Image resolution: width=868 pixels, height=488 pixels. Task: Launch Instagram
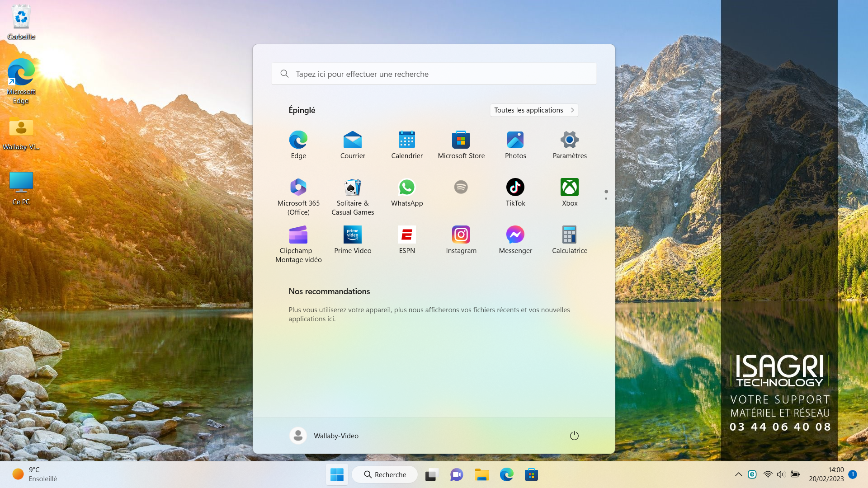tap(461, 240)
